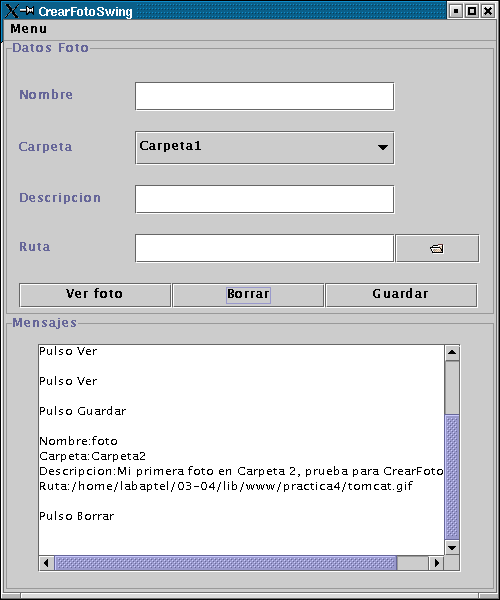
Task: Expand the Carpeta dropdown arrow
Action: click(x=383, y=147)
